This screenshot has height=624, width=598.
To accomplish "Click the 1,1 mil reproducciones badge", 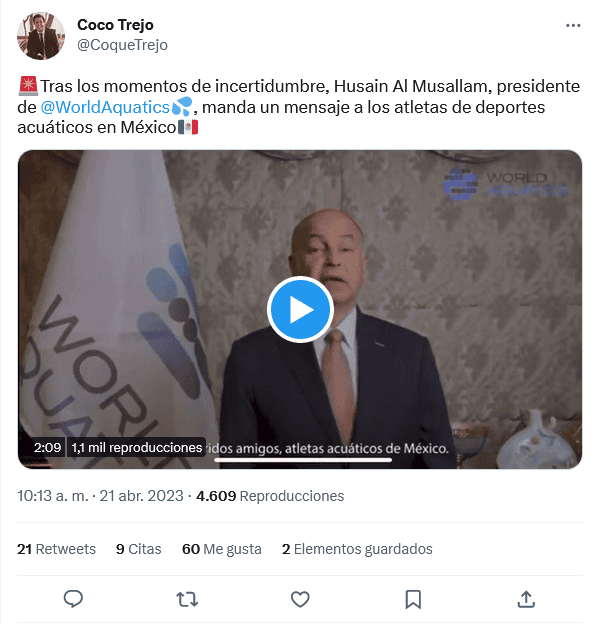I will coord(136,448).
